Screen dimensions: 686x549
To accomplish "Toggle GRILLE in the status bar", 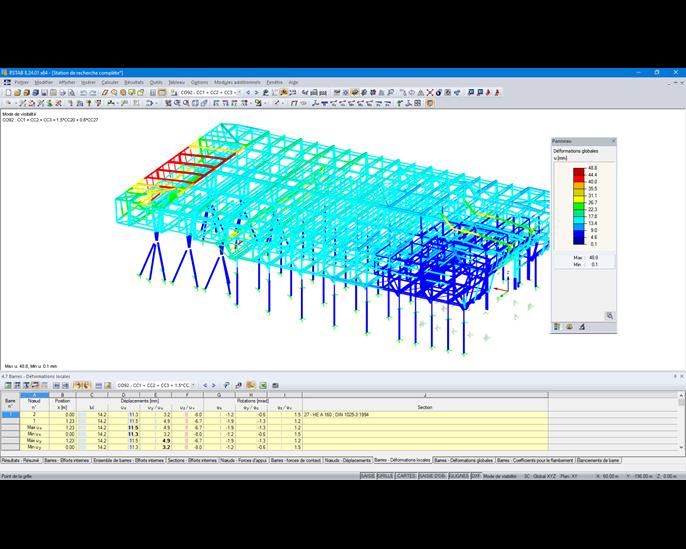I will coord(385,476).
